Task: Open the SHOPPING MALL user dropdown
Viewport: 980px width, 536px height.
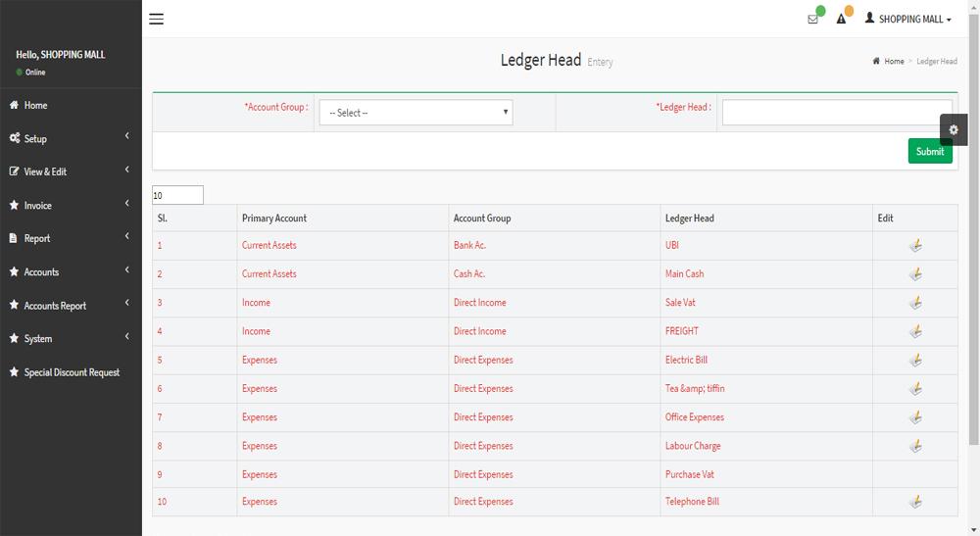Action: coord(908,20)
